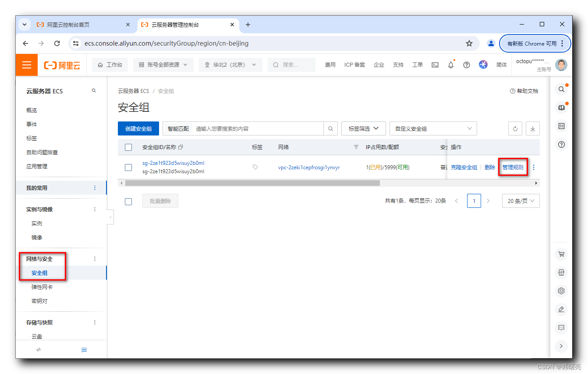
Task: Select the bottom batch-action checkbox
Action: (x=128, y=201)
